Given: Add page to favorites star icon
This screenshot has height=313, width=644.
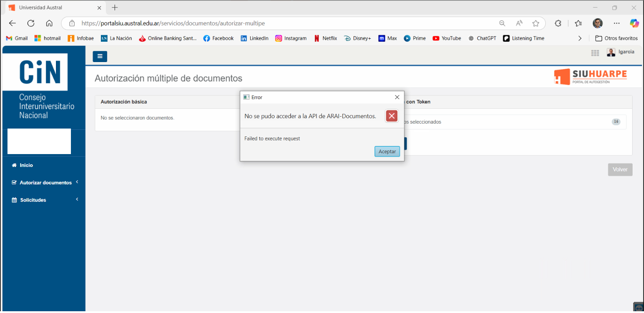Looking at the screenshot, I should (536, 23).
